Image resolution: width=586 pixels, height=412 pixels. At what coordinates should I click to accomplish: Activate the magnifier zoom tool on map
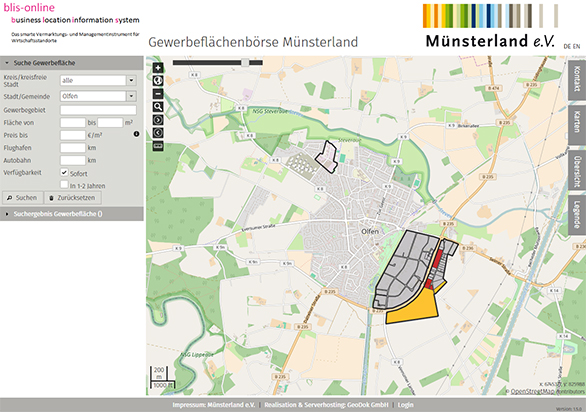click(158, 107)
